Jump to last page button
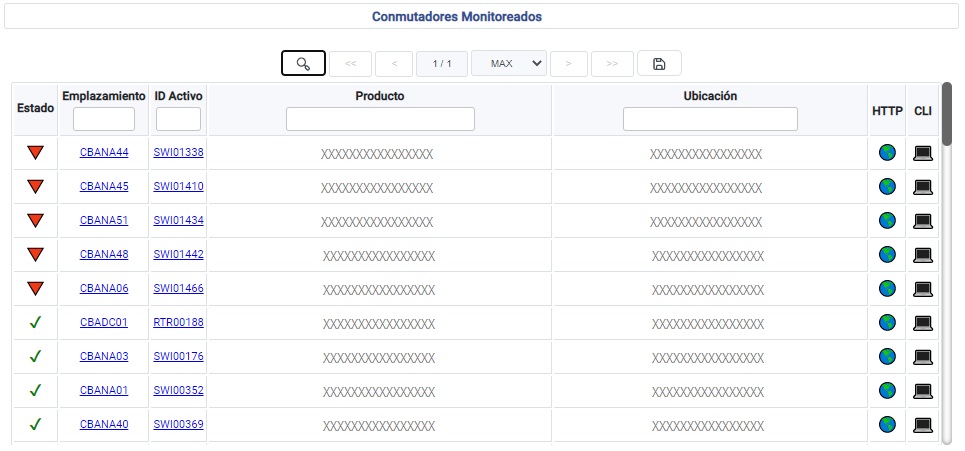This screenshot has height=451, width=965. 612,63
